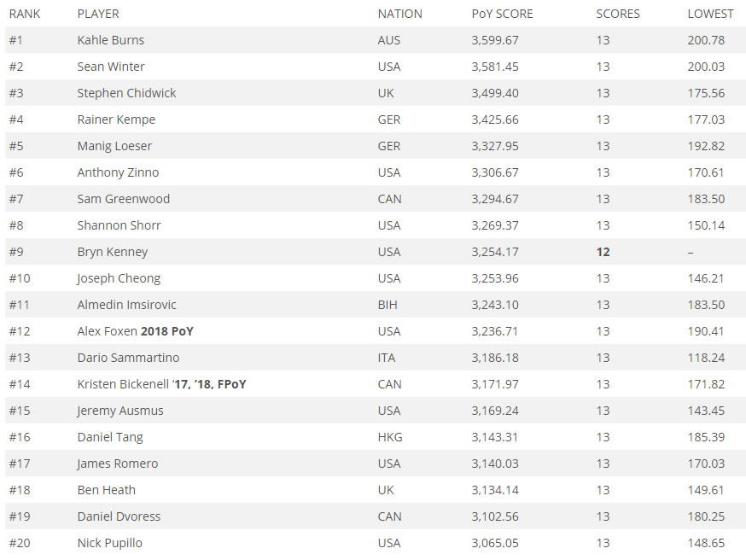Viewport: 746px width, 560px height.
Task: Click Bryn Kenney's bold 12 scores value
Action: point(603,252)
